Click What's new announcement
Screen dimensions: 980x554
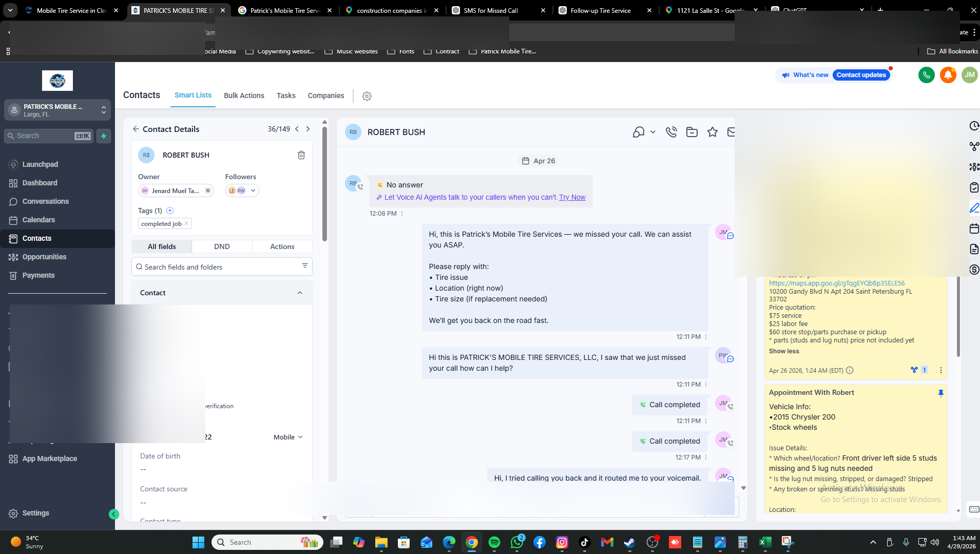point(805,75)
